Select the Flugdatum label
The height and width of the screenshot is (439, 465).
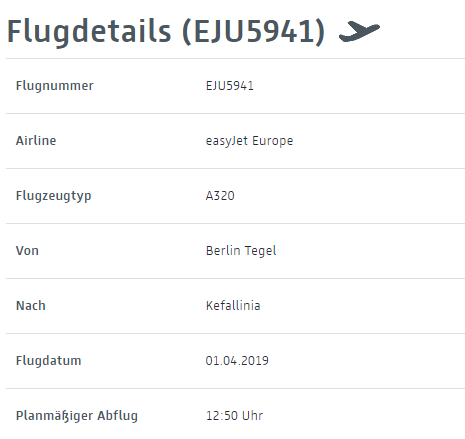49,361
